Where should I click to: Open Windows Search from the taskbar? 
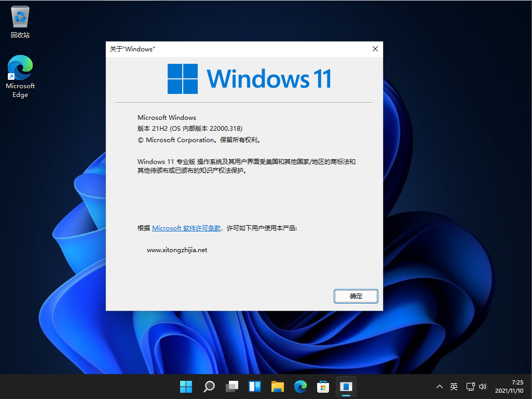(x=209, y=387)
